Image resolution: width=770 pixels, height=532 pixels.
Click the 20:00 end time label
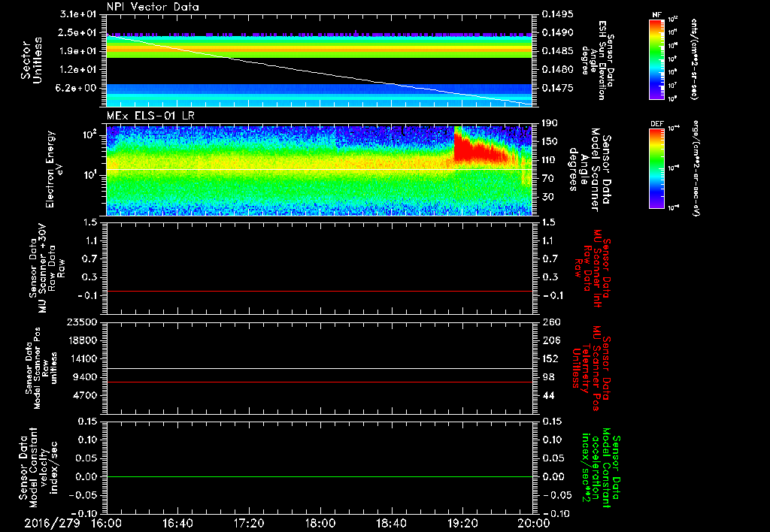click(532, 522)
